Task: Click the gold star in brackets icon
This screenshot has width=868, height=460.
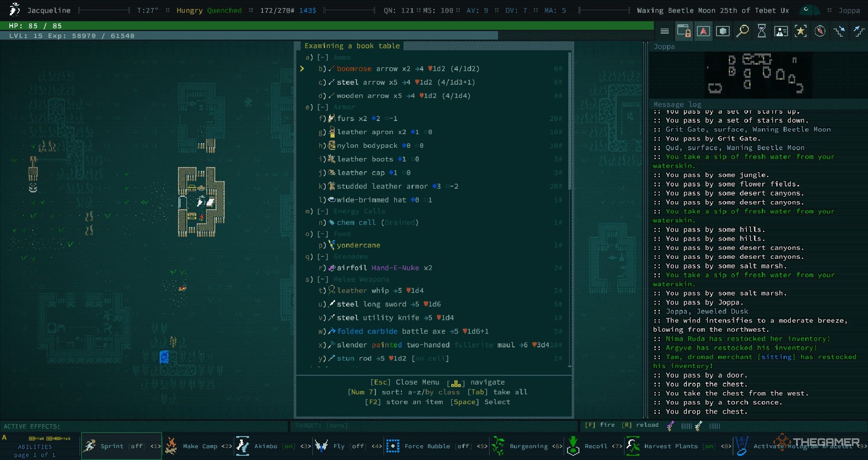Action: 801,31
